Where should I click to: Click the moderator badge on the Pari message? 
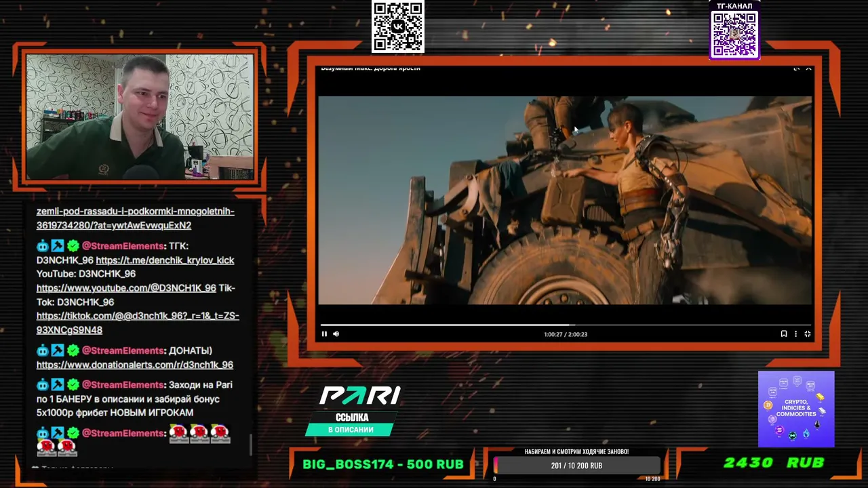[58, 385]
